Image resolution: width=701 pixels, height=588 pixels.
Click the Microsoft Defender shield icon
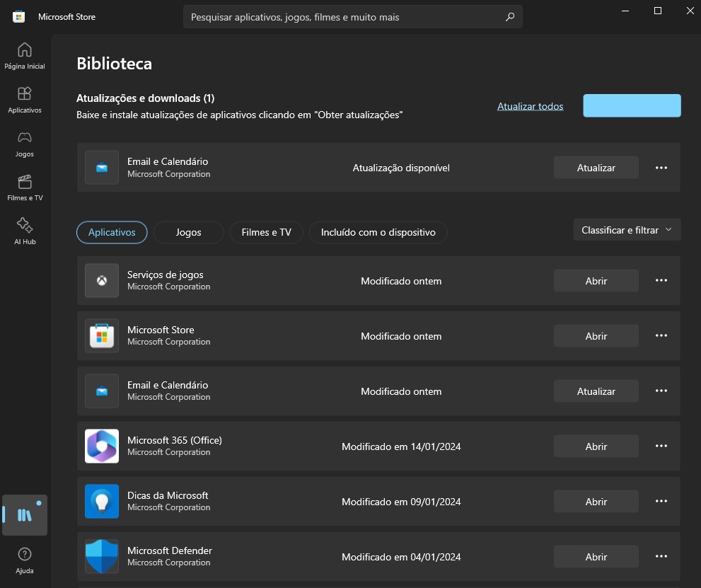pos(102,557)
